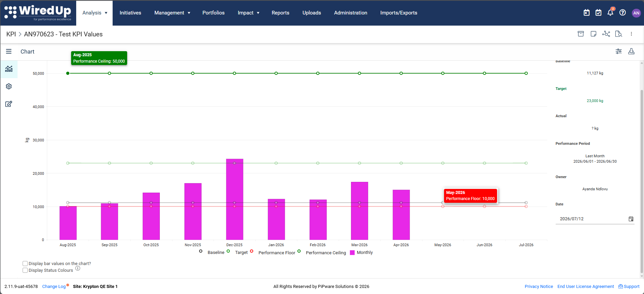
Task: Expand the Impact dropdown menu
Action: click(x=248, y=13)
